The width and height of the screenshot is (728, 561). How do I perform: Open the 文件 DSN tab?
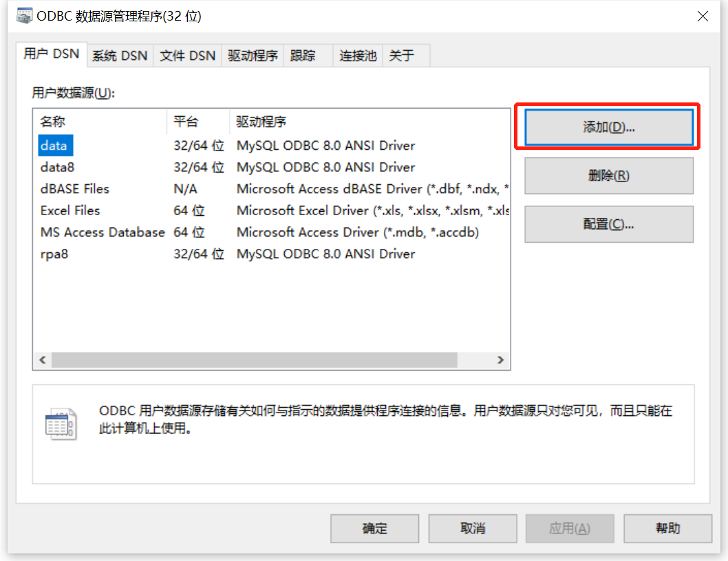(x=186, y=55)
